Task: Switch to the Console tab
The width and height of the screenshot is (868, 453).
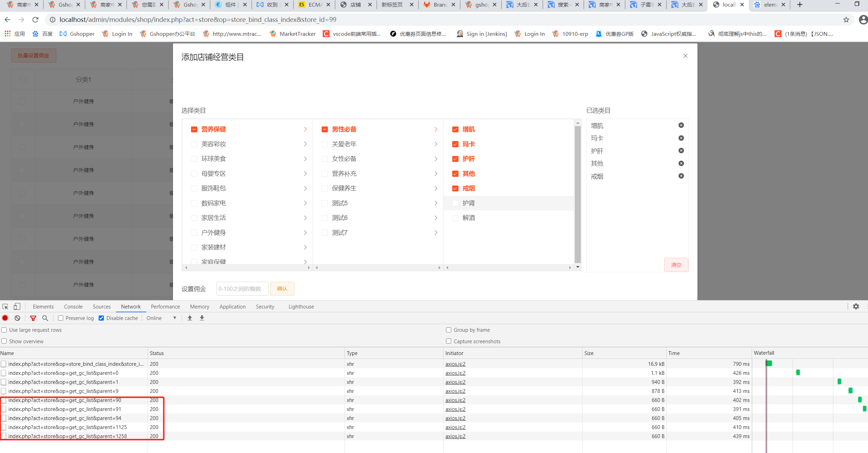Action: point(73,306)
